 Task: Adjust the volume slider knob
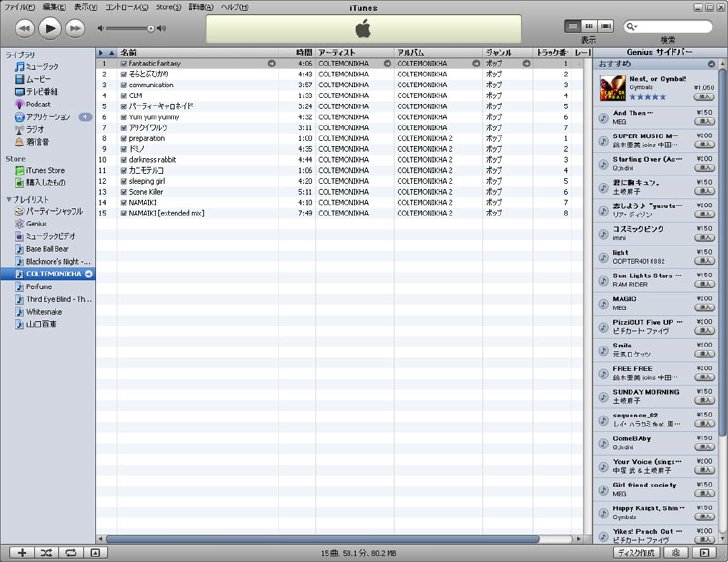coord(150,29)
